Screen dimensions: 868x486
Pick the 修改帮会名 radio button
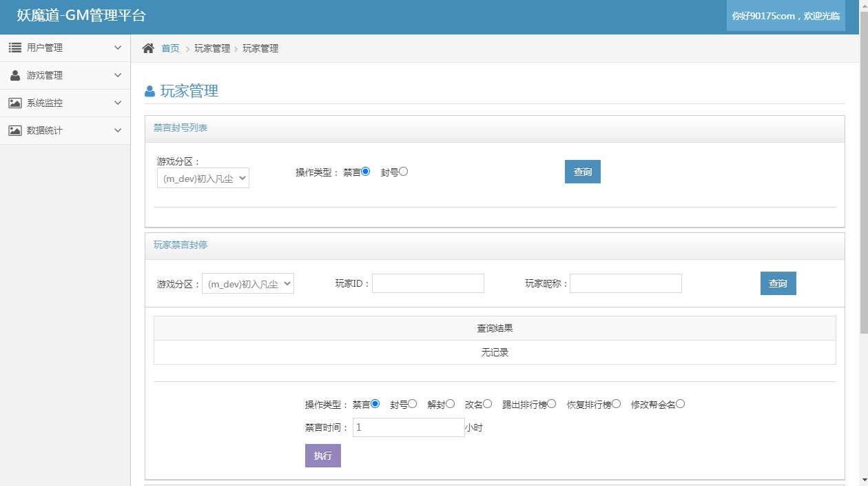pos(681,404)
